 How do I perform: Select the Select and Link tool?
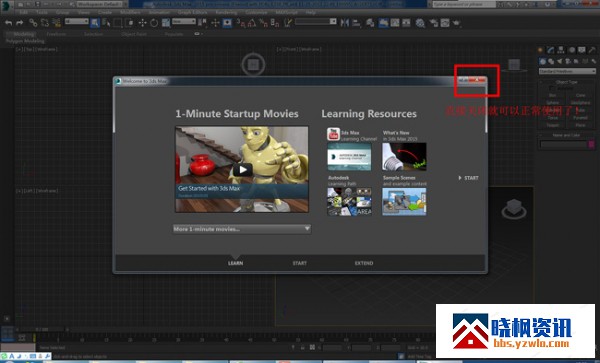[33, 23]
